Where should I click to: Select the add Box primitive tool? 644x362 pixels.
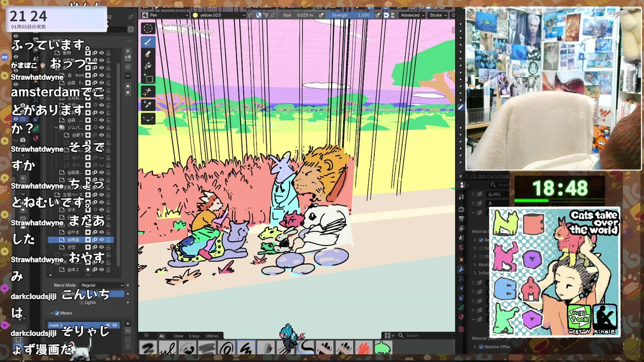coord(148,78)
